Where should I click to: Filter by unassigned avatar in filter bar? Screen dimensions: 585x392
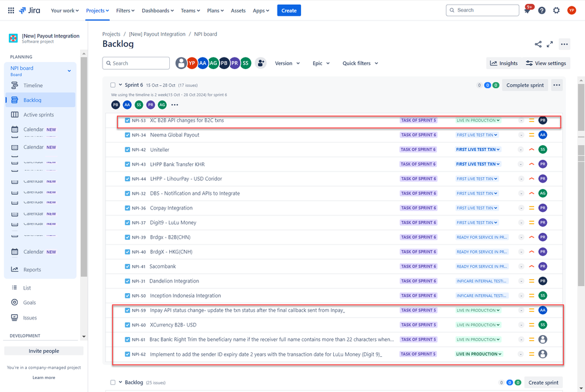(x=181, y=63)
